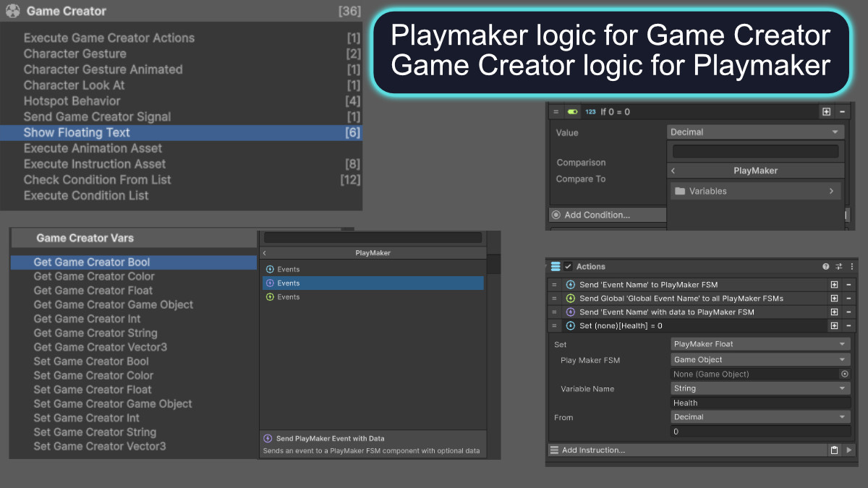Go back using chevron beside PlayMaker in condition dropdown
The height and width of the screenshot is (488, 868).
coord(673,171)
